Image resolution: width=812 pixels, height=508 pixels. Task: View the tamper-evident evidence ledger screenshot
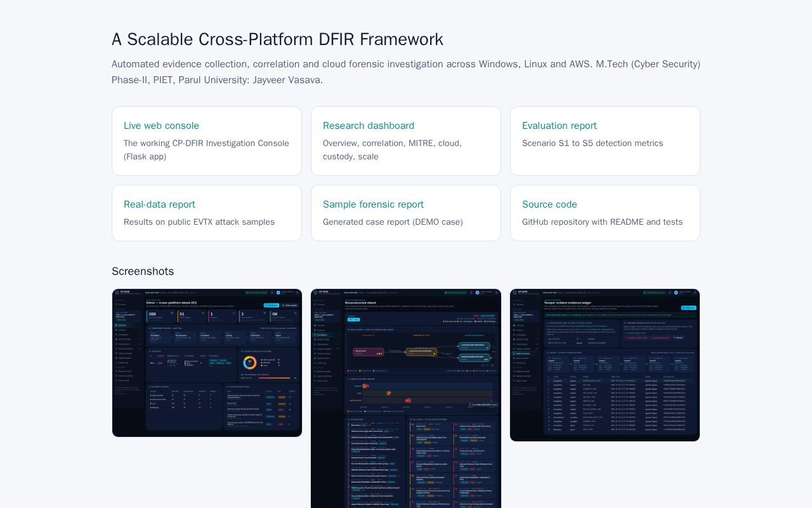click(x=605, y=365)
